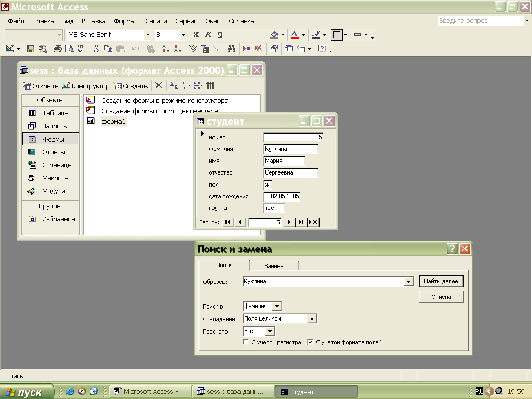
Task: Click the RU language indicator in tray
Action: (479, 392)
